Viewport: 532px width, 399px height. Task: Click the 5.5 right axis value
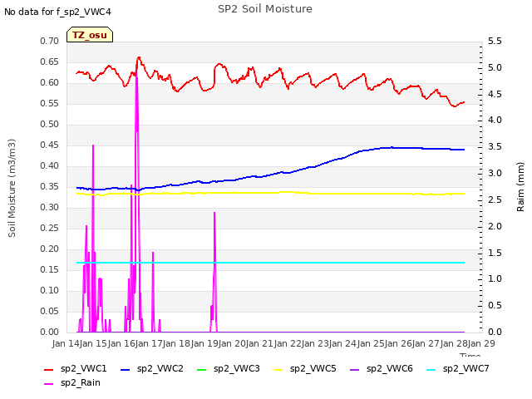click(x=495, y=42)
